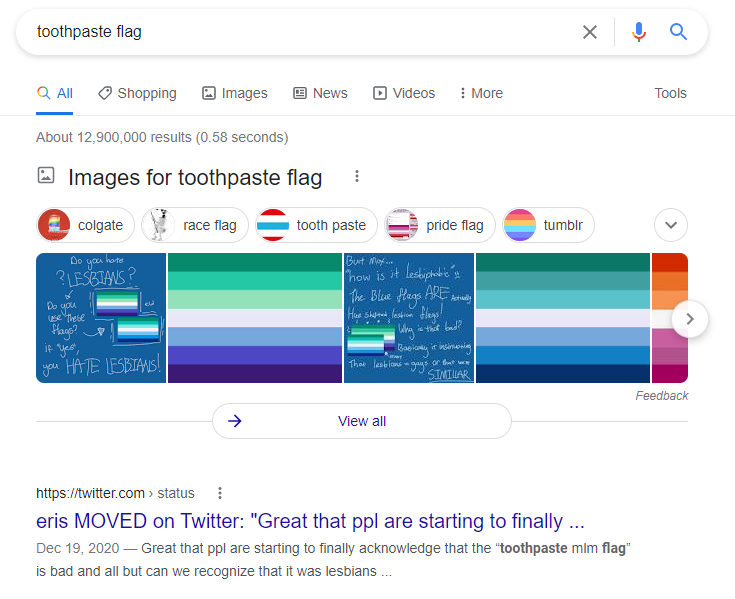This screenshot has width=735, height=599.
Task: Open the eris MOVED on Twitter result
Action: click(x=310, y=521)
